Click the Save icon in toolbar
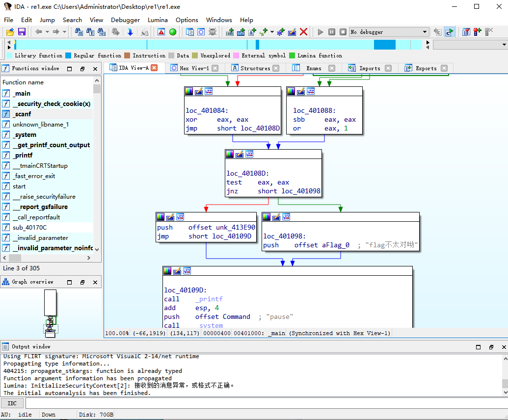 coord(22,32)
